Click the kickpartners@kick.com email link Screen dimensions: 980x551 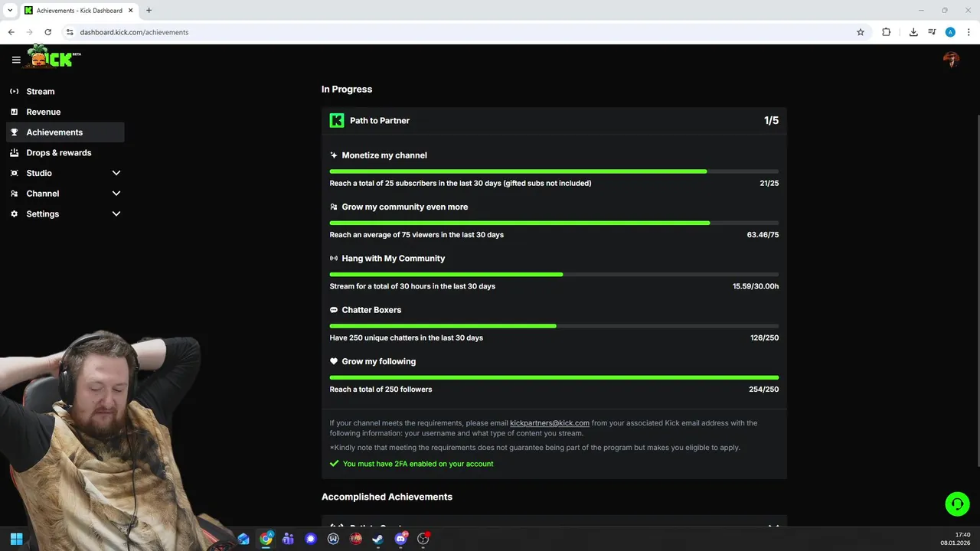[550, 423]
